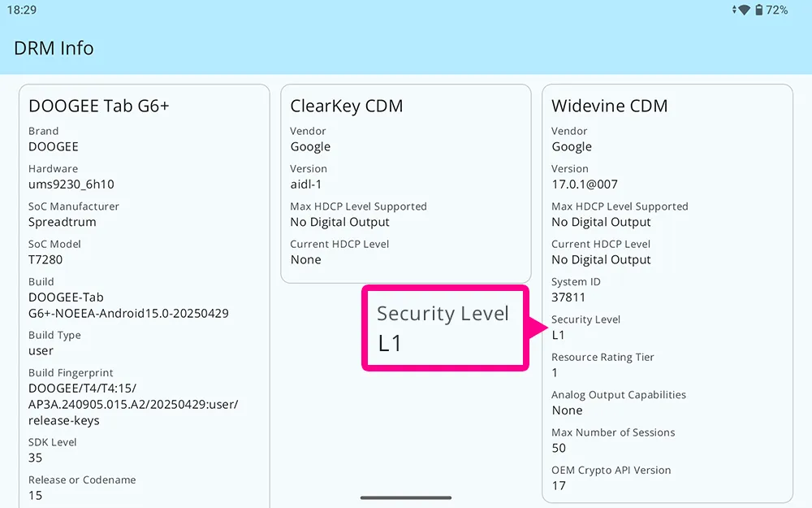Tap ClearKey Current HDCP Level value None
Viewport: 812px width, 508px height.
coord(305,260)
